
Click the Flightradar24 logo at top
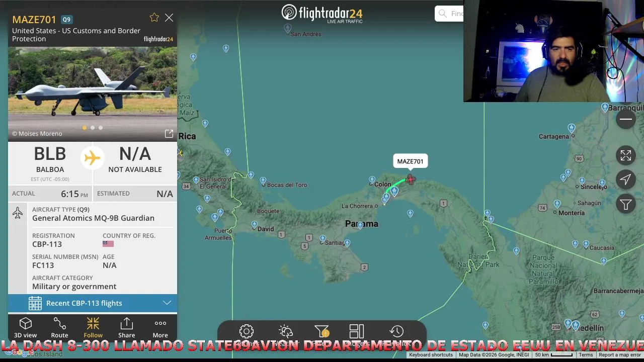pos(322,14)
